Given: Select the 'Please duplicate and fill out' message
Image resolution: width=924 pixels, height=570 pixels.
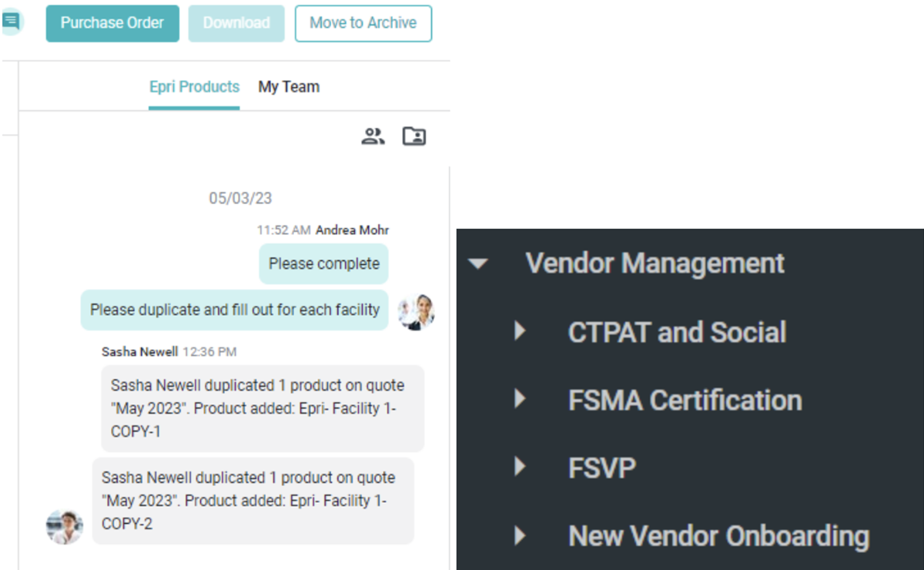Looking at the screenshot, I should coord(233,310).
